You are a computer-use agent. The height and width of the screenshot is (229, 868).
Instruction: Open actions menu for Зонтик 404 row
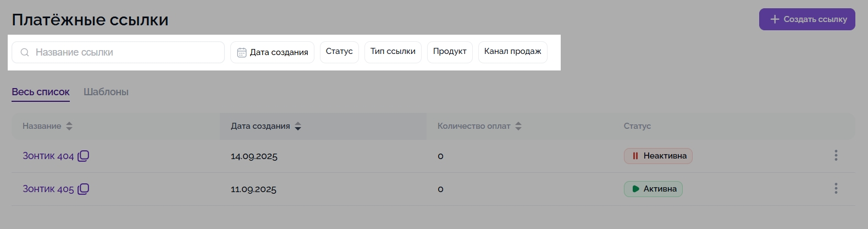(x=836, y=156)
